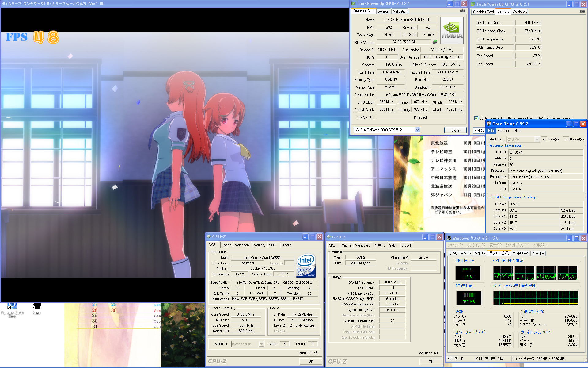
Task: Switch to ユーザー tab in Task Manager
Action: (538, 254)
